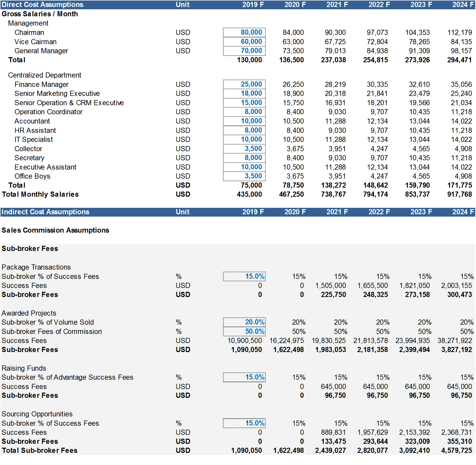Click Package Transactions sub-broker 15.0% input

click(244, 276)
